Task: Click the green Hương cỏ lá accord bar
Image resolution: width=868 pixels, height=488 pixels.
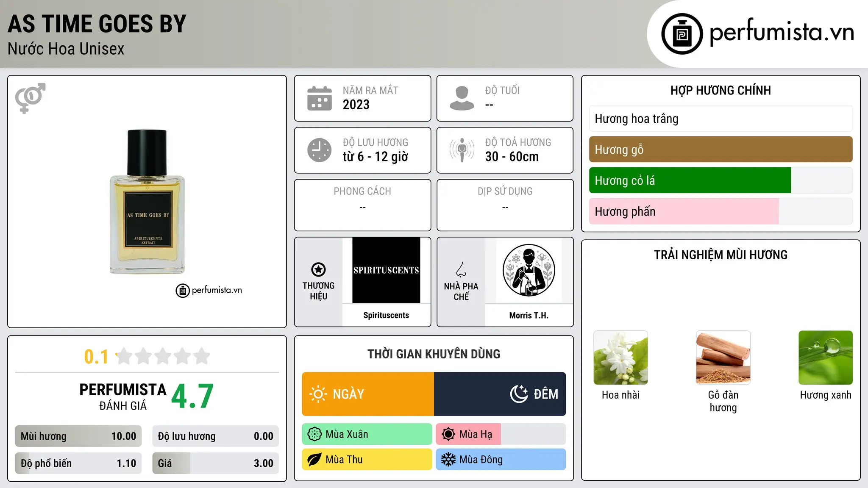Action: tap(721, 180)
